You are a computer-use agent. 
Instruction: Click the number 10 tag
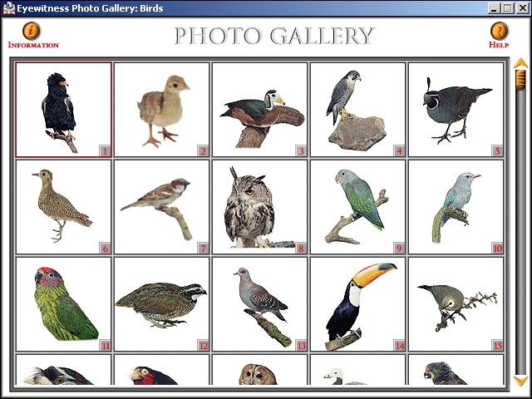pos(497,249)
